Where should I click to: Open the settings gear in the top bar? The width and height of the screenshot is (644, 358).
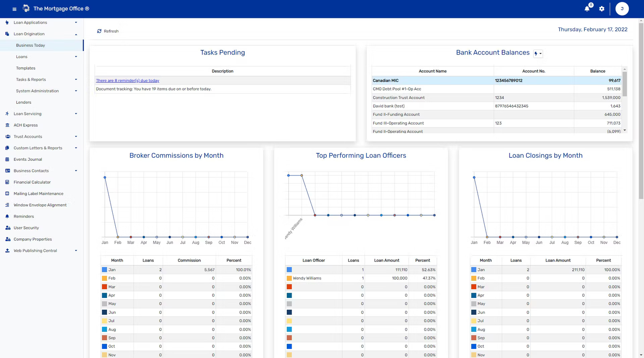pyautogui.click(x=602, y=8)
